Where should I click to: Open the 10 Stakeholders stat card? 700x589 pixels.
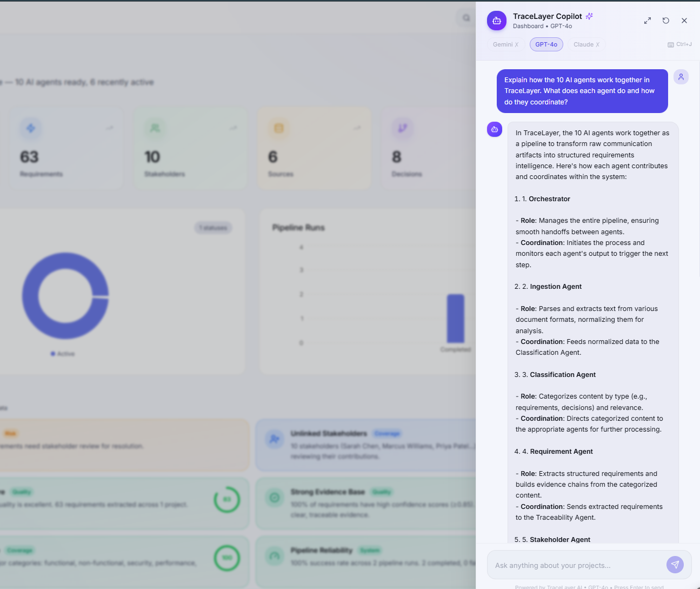coord(190,148)
